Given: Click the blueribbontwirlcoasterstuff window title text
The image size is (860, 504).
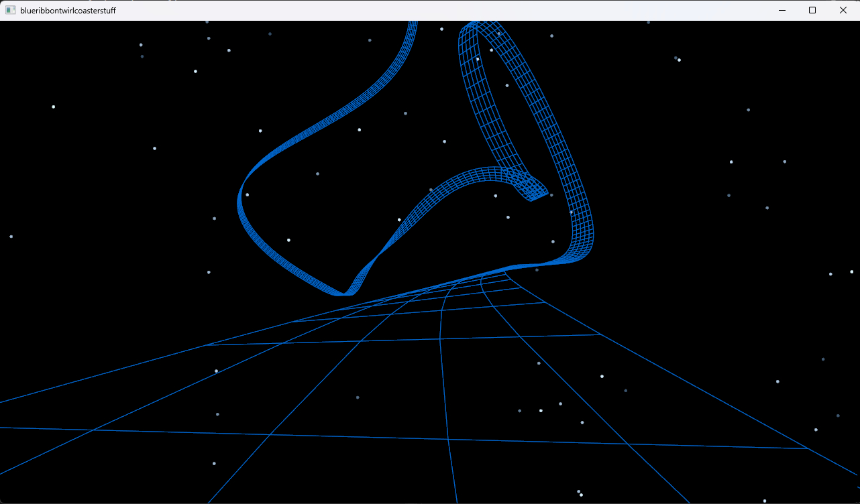Looking at the screenshot, I should coord(68,10).
